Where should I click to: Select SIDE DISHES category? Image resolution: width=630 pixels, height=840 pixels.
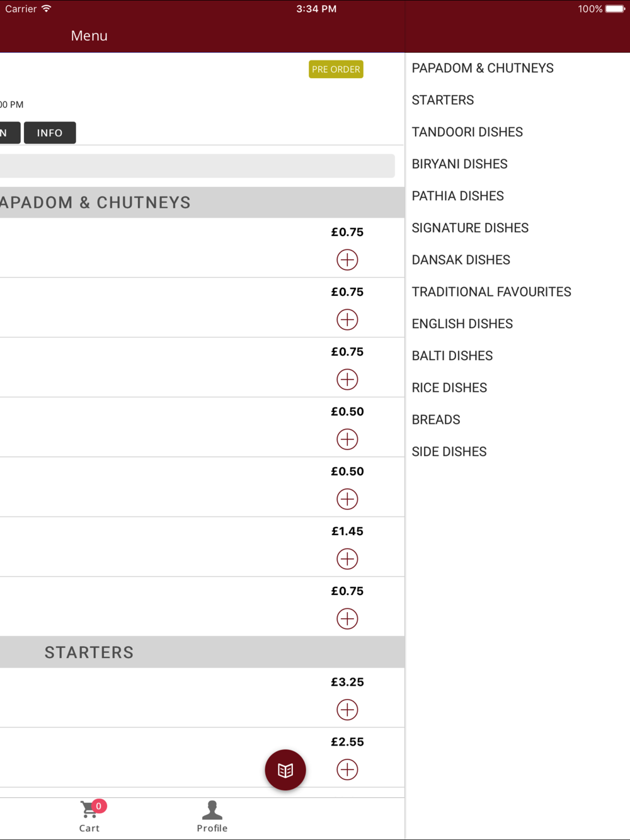click(x=449, y=451)
